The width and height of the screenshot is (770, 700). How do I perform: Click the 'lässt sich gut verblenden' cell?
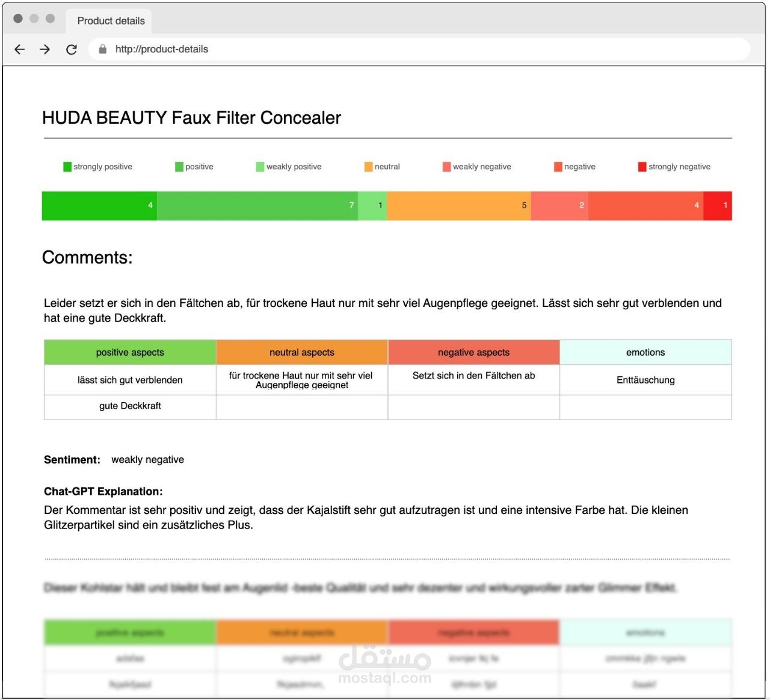point(130,380)
